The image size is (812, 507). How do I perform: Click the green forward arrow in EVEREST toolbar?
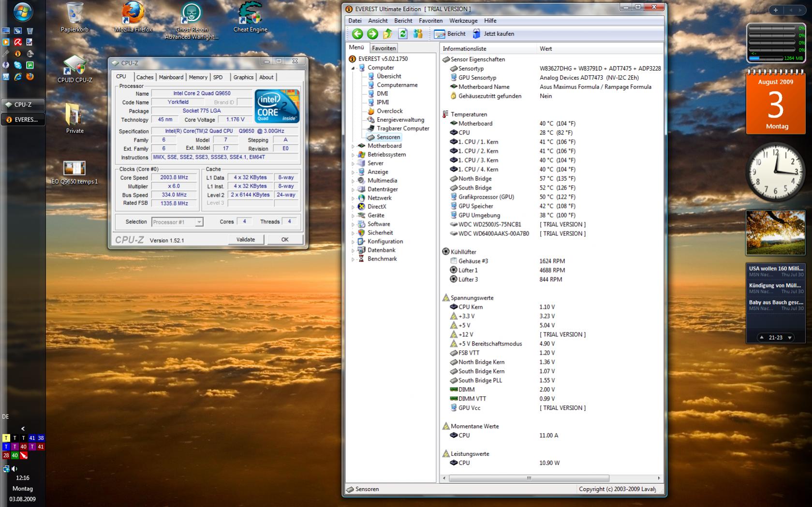[372, 34]
